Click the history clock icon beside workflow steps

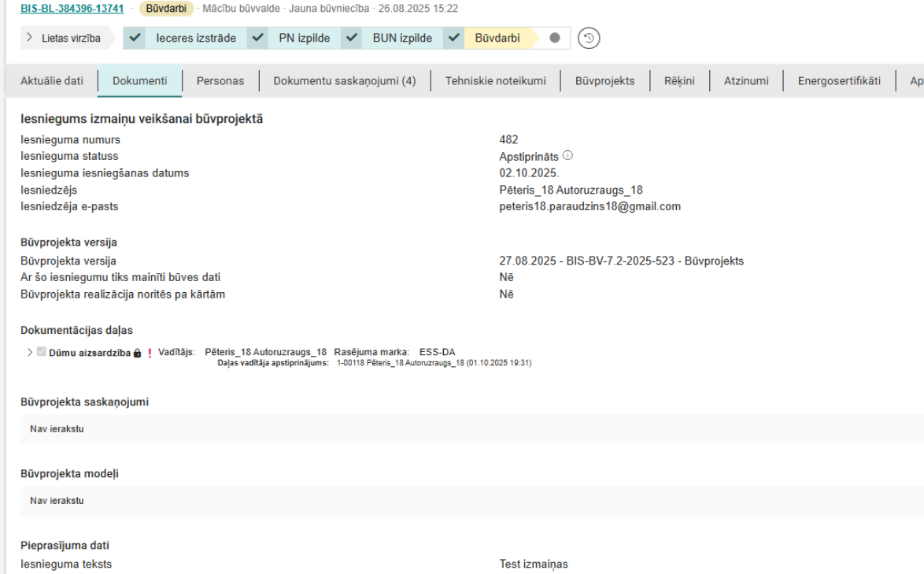click(587, 38)
